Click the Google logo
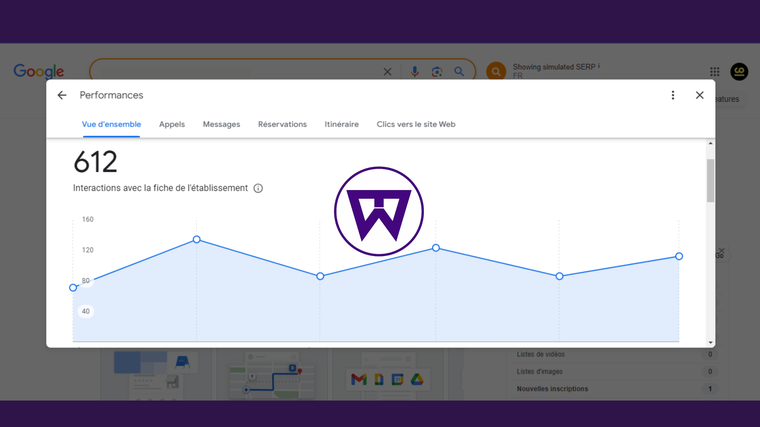 pos(39,72)
